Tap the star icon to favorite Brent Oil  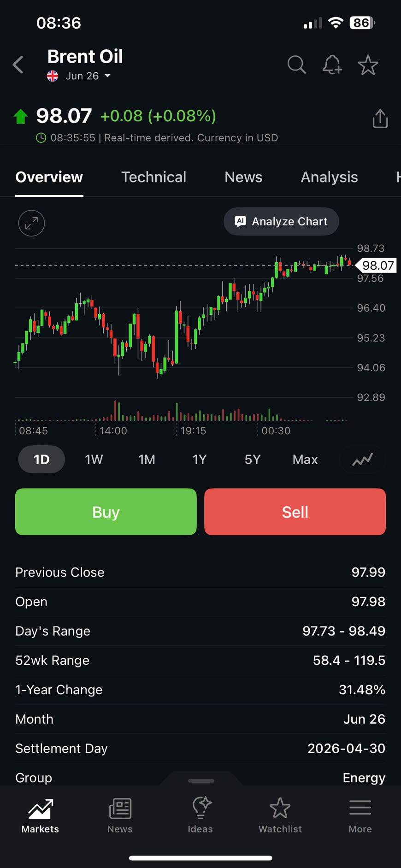coord(368,65)
